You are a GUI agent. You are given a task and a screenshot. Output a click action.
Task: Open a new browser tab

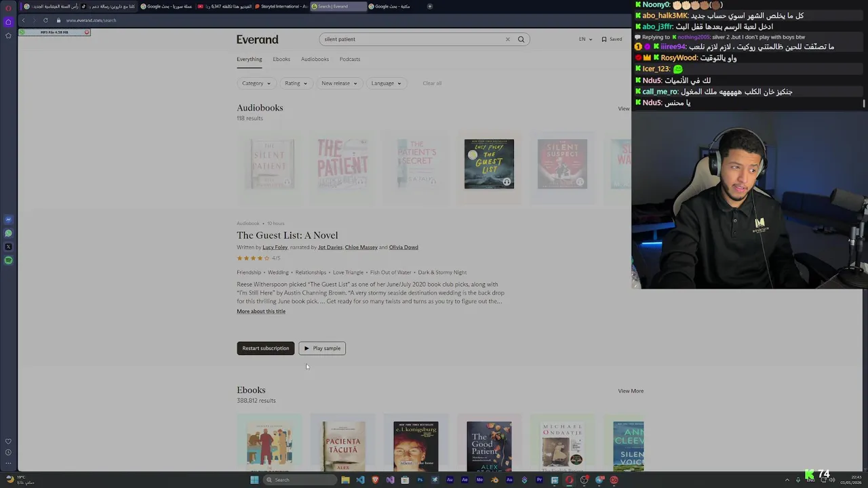[429, 6]
